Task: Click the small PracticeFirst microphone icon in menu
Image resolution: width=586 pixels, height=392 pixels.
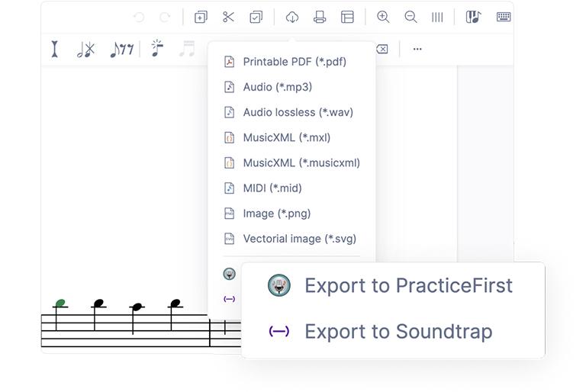Action: (229, 274)
